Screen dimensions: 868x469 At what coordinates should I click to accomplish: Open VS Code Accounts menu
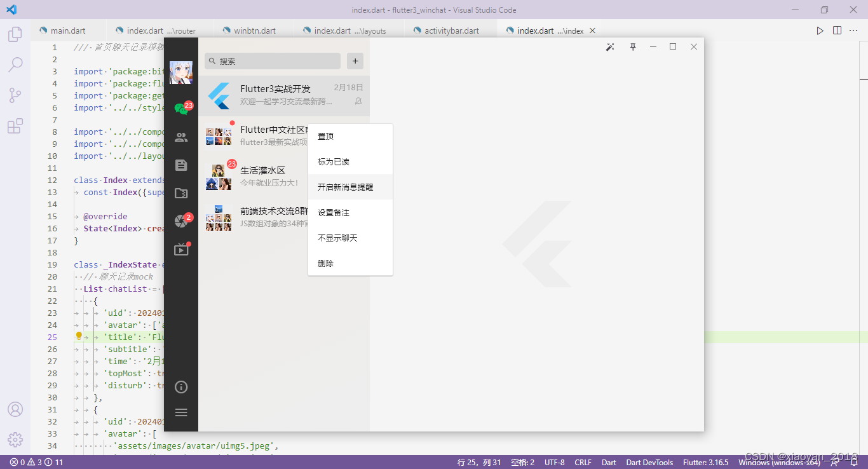(x=15, y=409)
